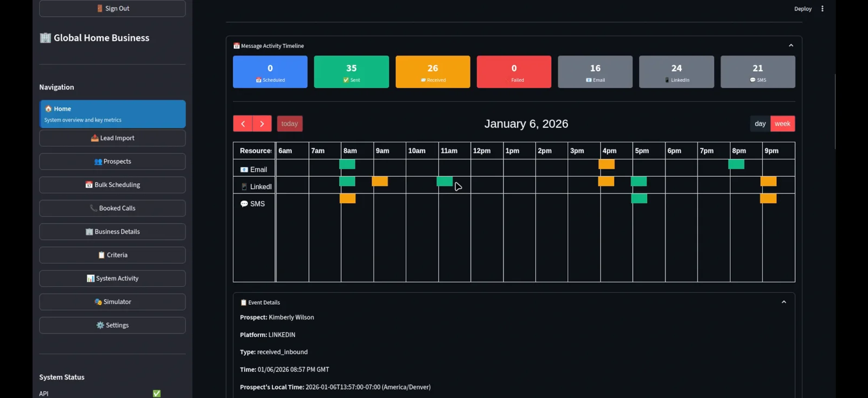Open Settings with the gear icon

(112, 325)
